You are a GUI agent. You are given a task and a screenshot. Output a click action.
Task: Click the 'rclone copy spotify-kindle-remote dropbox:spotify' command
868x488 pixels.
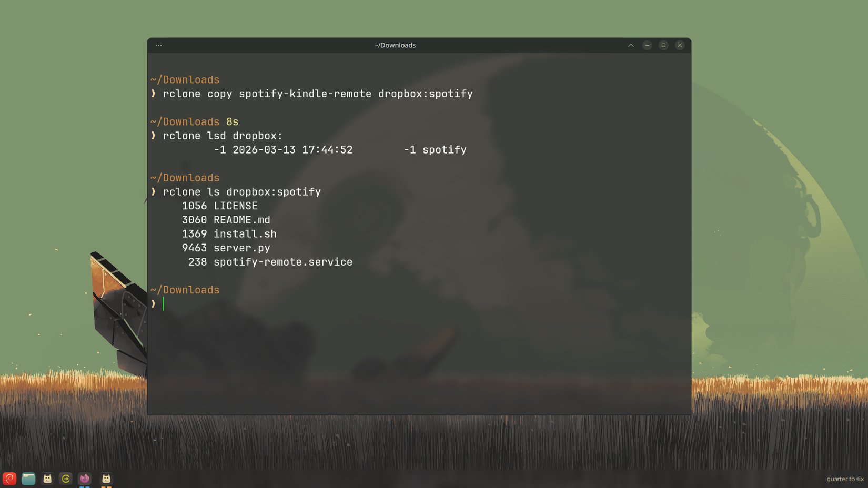pyautogui.click(x=318, y=94)
